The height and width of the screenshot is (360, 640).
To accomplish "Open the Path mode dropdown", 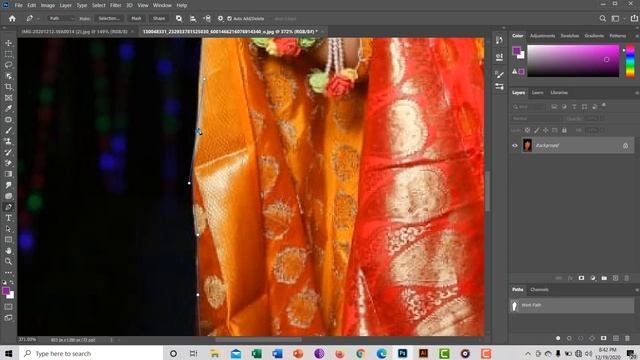I will 61,18.
